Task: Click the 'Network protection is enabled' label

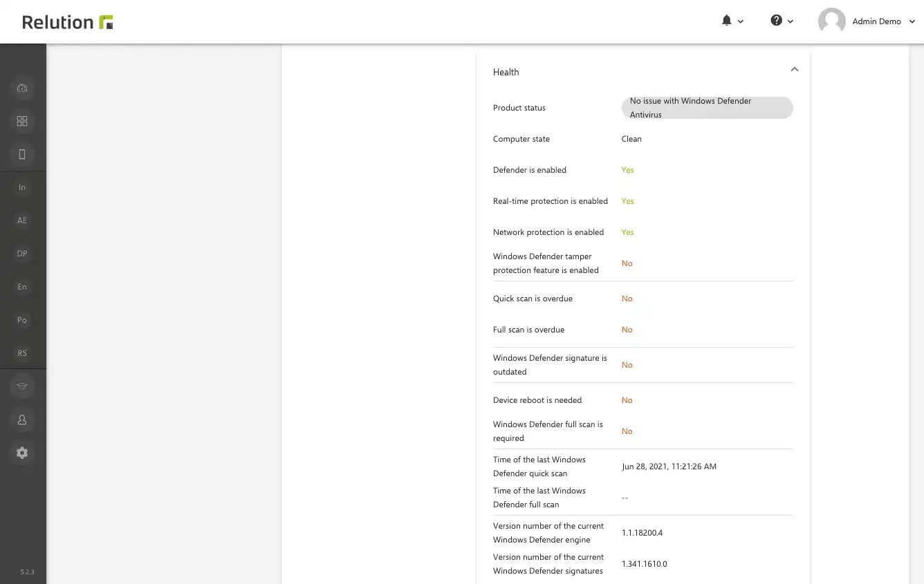Action: pyautogui.click(x=548, y=232)
